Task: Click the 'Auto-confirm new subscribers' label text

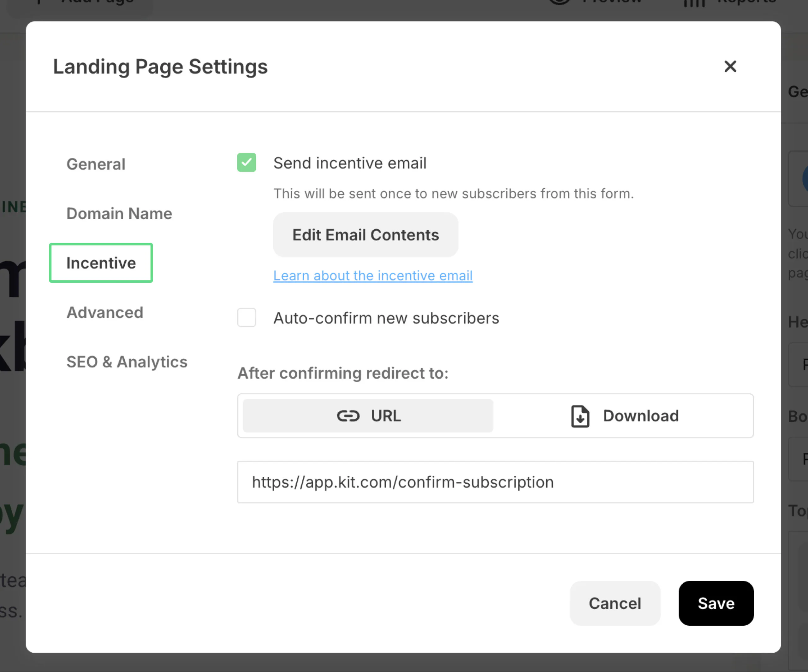Action: pos(386,318)
